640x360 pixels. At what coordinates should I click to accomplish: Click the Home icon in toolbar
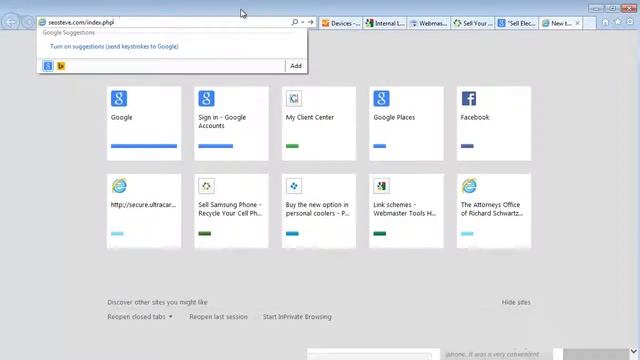[x=605, y=22]
